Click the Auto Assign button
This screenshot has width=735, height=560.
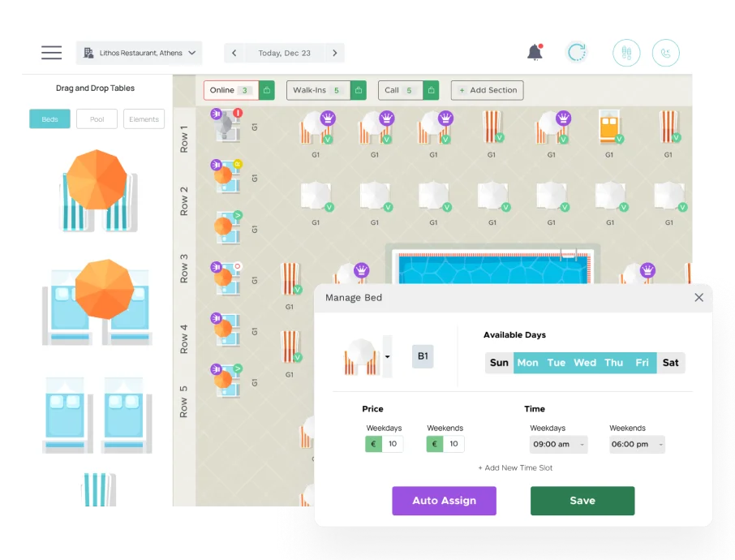(444, 501)
